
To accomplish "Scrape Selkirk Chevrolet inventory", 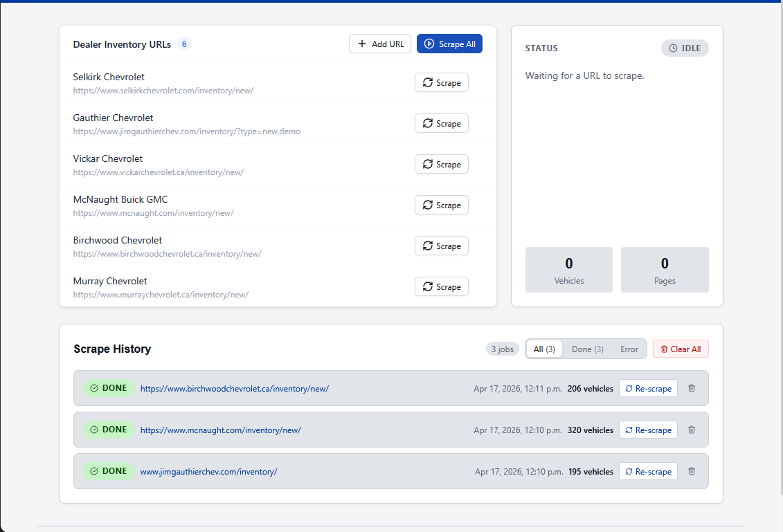I will pos(442,83).
